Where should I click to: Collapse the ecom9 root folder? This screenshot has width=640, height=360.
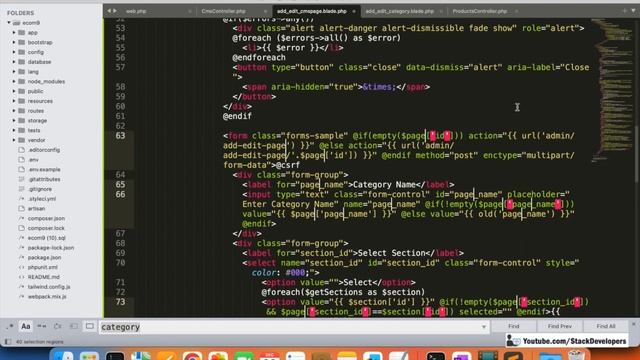9,23
